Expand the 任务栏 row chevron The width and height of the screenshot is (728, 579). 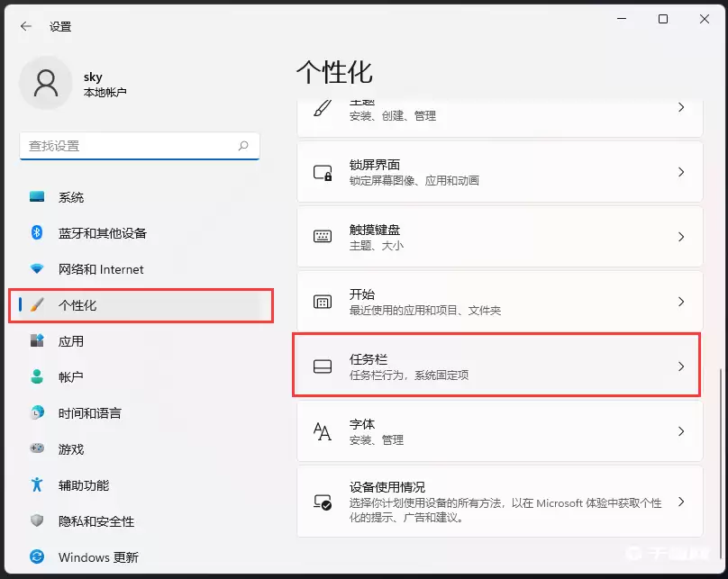tap(681, 366)
